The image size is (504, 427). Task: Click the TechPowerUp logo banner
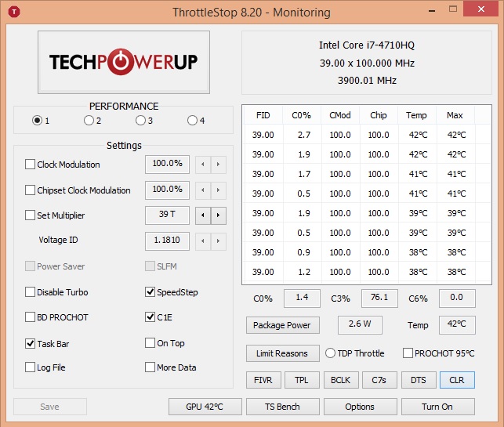point(124,63)
